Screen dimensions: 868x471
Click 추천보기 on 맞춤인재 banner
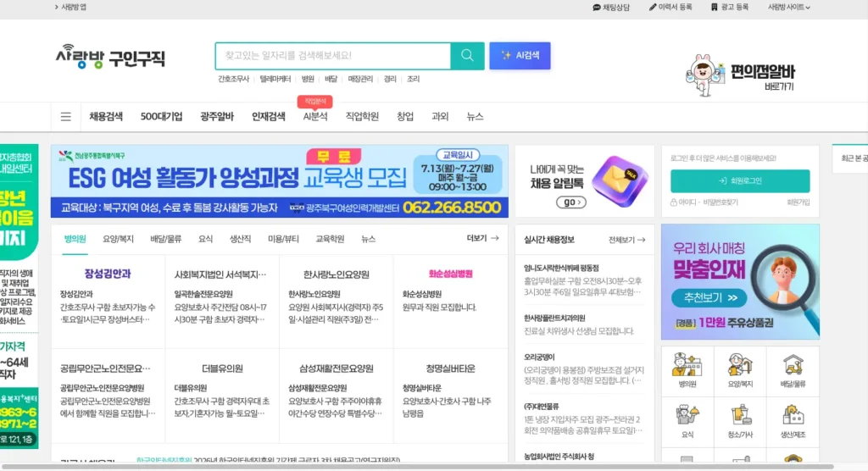pyautogui.click(x=709, y=298)
